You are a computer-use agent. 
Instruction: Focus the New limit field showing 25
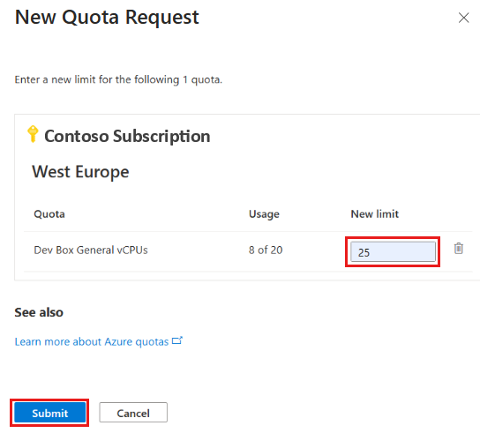(x=393, y=252)
